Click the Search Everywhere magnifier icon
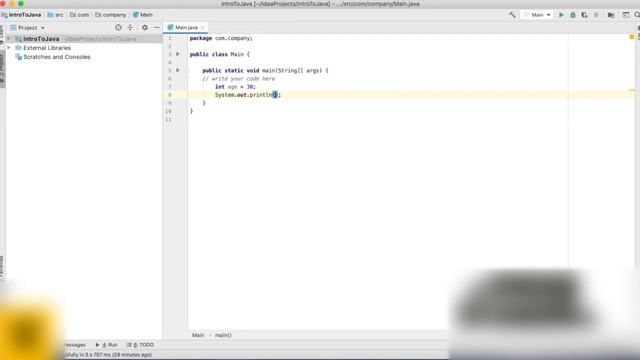The image size is (640, 360). click(x=637, y=15)
